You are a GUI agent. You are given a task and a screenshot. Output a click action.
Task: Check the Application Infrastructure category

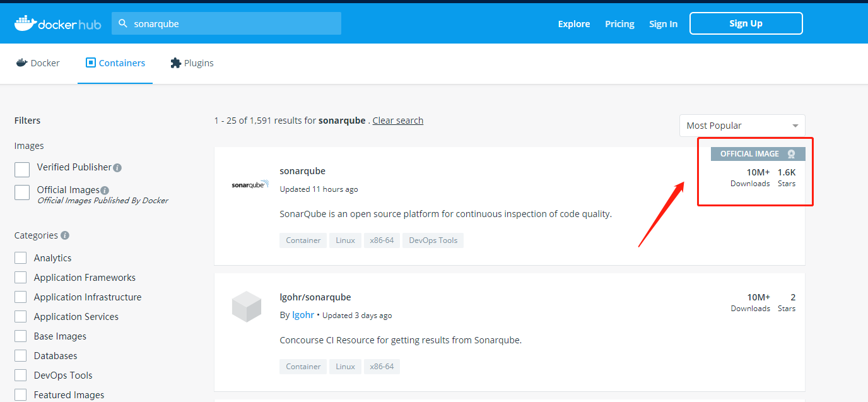[x=21, y=297]
